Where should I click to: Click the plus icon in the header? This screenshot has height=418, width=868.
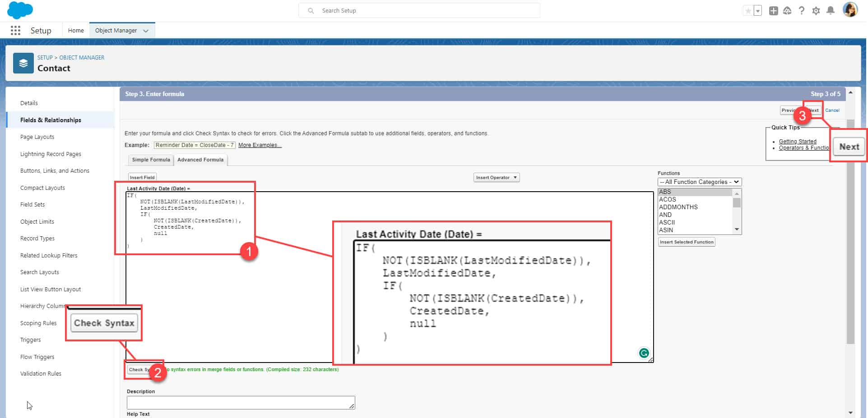pos(773,10)
